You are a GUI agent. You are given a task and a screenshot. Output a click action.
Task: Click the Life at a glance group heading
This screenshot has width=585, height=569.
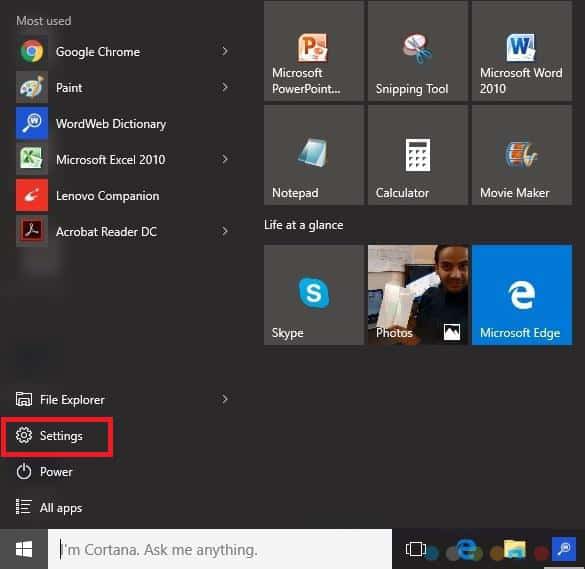304,225
